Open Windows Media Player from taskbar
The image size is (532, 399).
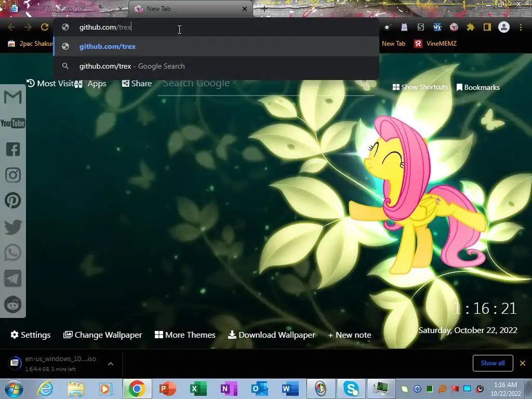[x=105, y=389]
